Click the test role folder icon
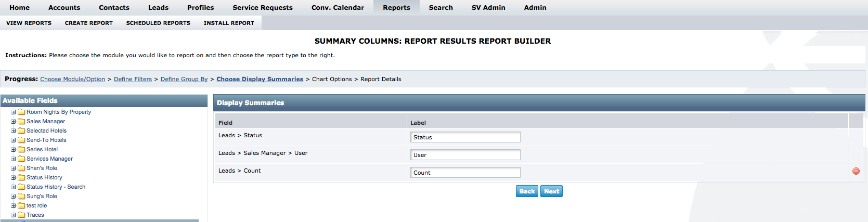Screen dimensions: 868x222 tap(21, 205)
